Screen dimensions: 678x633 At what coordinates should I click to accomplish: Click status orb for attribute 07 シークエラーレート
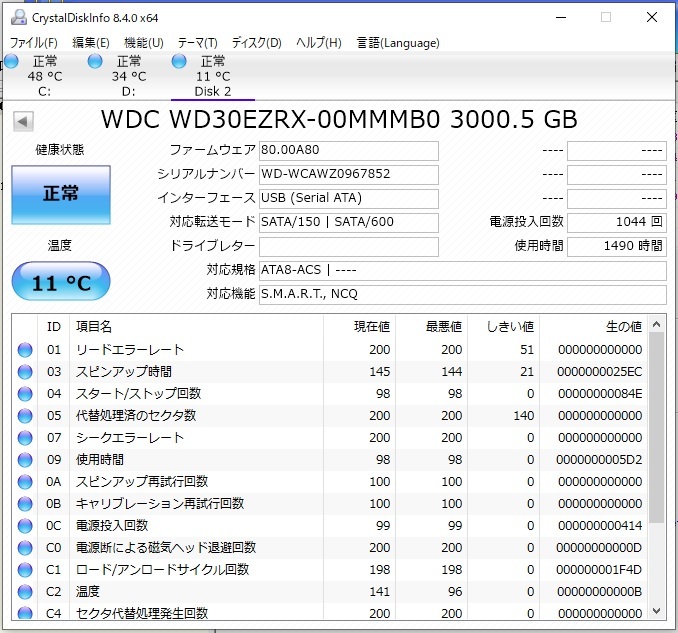click(25, 438)
